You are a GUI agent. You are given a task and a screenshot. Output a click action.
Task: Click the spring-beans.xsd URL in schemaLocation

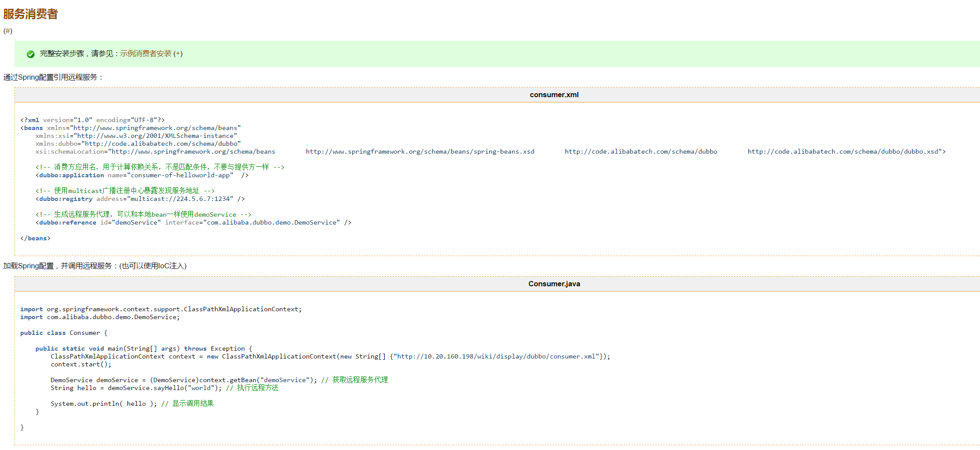click(x=420, y=151)
